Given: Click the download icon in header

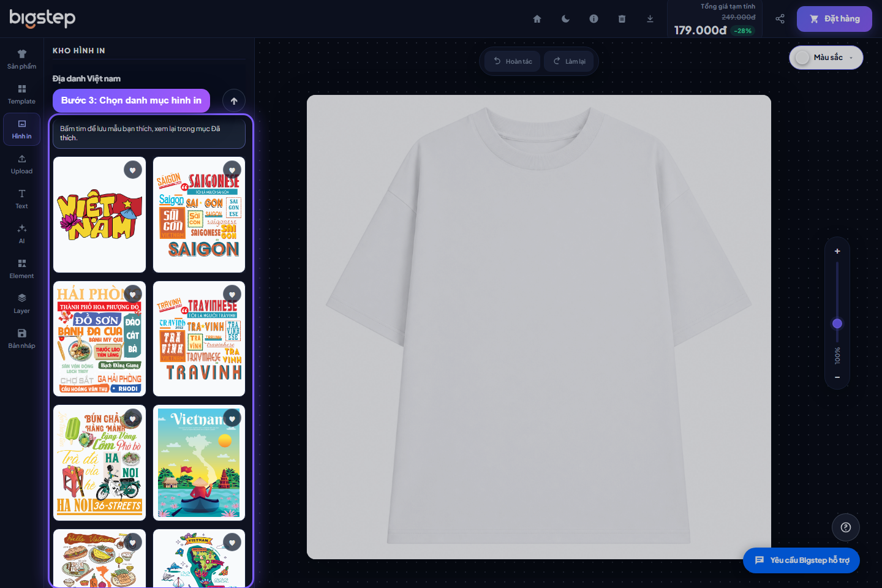Looking at the screenshot, I should (x=650, y=19).
